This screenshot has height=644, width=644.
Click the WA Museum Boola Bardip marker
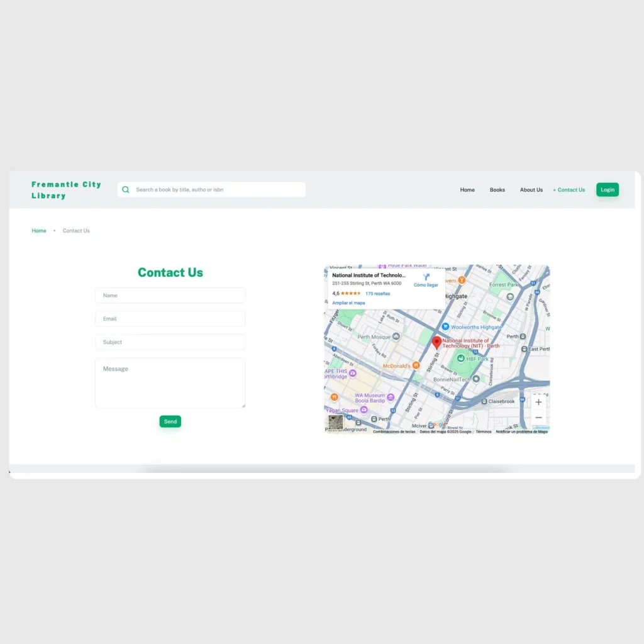coord(391,397)
